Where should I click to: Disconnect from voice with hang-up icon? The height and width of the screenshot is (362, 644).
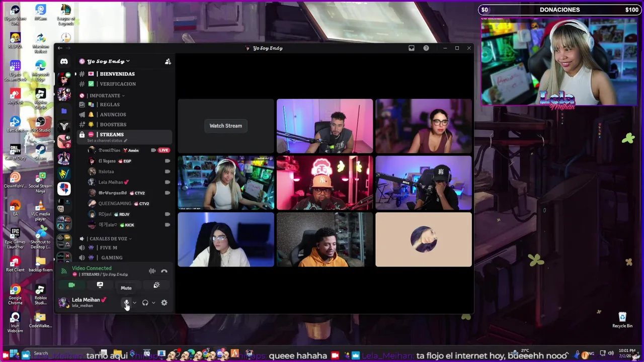tap(164, 271)
